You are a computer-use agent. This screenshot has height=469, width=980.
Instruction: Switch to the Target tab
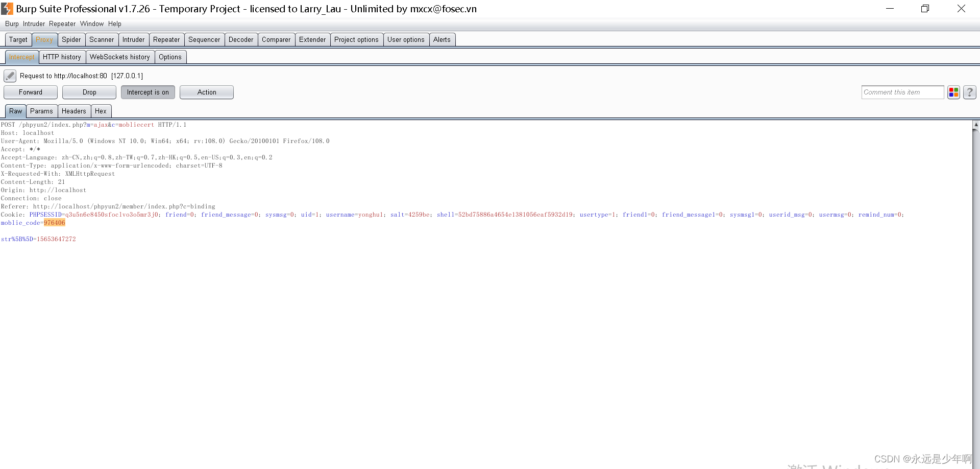pyautogui.click(x=18, y=40)
